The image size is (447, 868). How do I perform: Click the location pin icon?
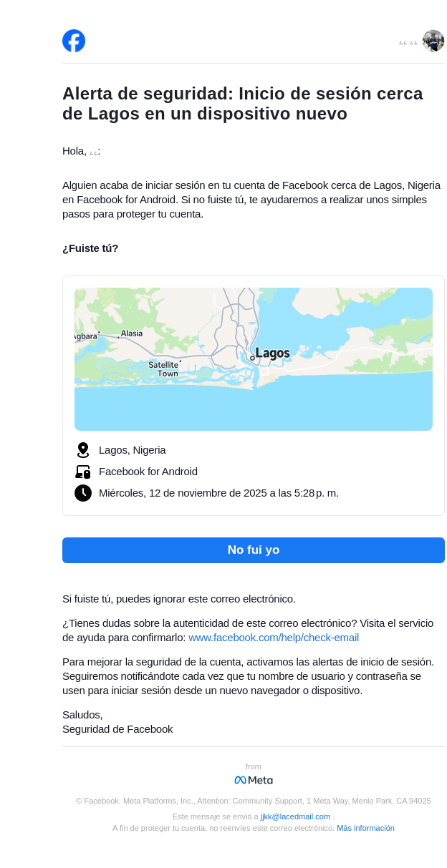point(83,450)
